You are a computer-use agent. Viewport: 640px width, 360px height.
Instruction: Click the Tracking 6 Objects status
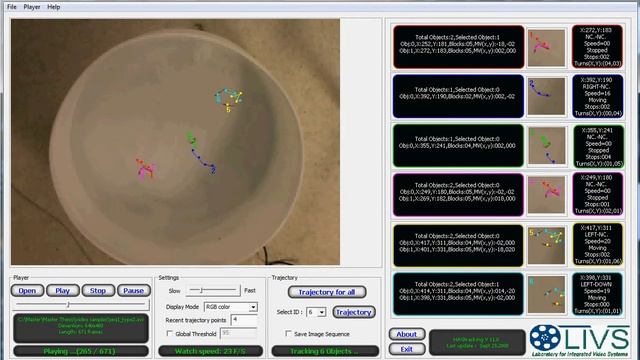(x=325, y=351)
